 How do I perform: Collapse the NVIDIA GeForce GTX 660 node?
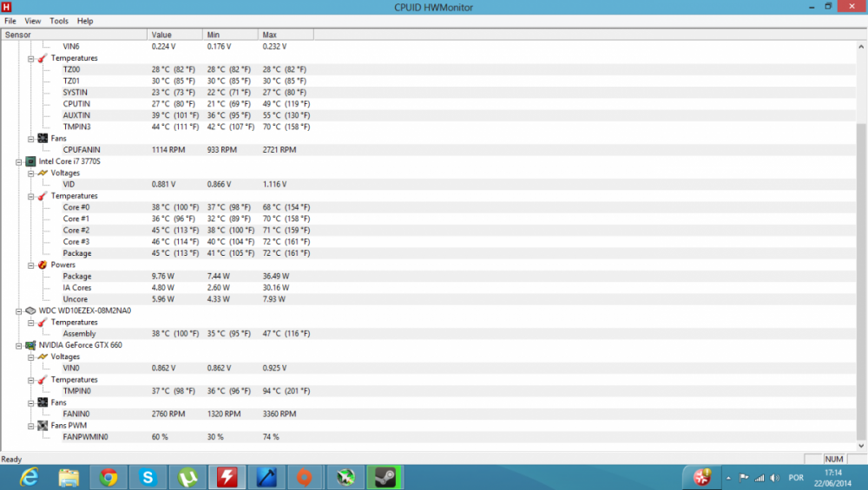pos(19,345)
